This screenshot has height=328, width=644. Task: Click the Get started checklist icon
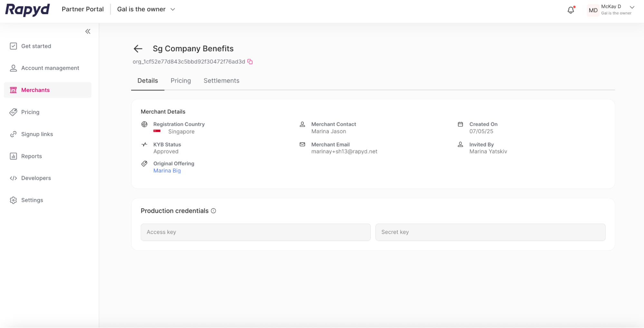coord(13,46)
